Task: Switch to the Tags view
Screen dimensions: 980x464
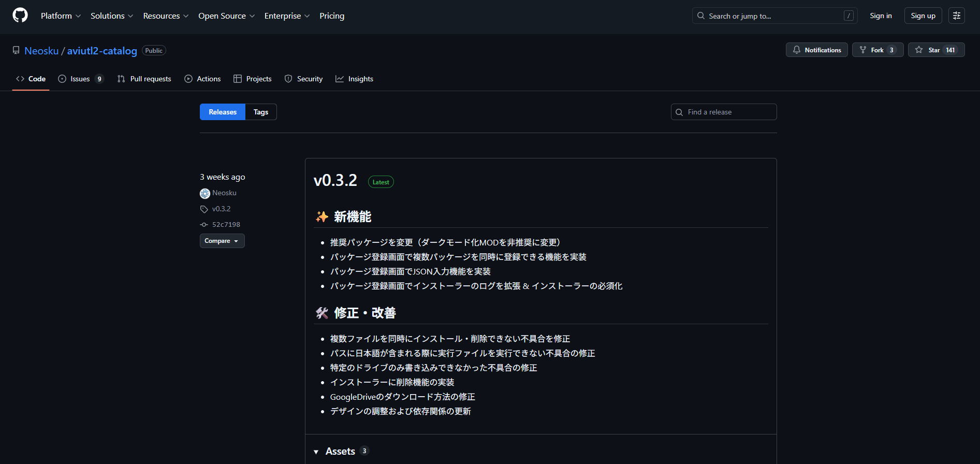Action: (x=261, y=112)
